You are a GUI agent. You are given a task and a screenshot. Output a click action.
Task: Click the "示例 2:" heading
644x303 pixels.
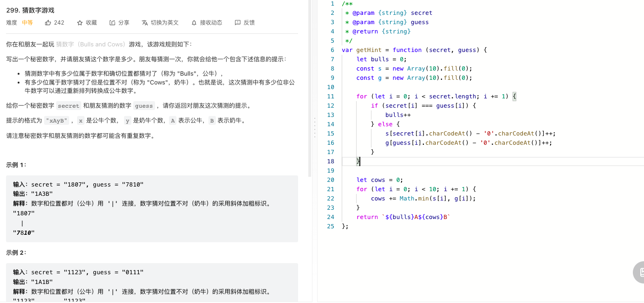coord(16,252)
